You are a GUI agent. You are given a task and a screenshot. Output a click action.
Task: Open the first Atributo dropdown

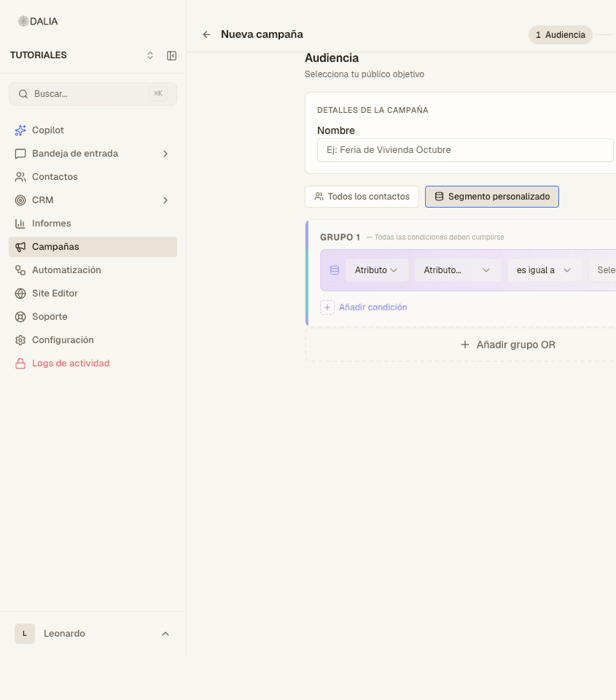[377, 270]
